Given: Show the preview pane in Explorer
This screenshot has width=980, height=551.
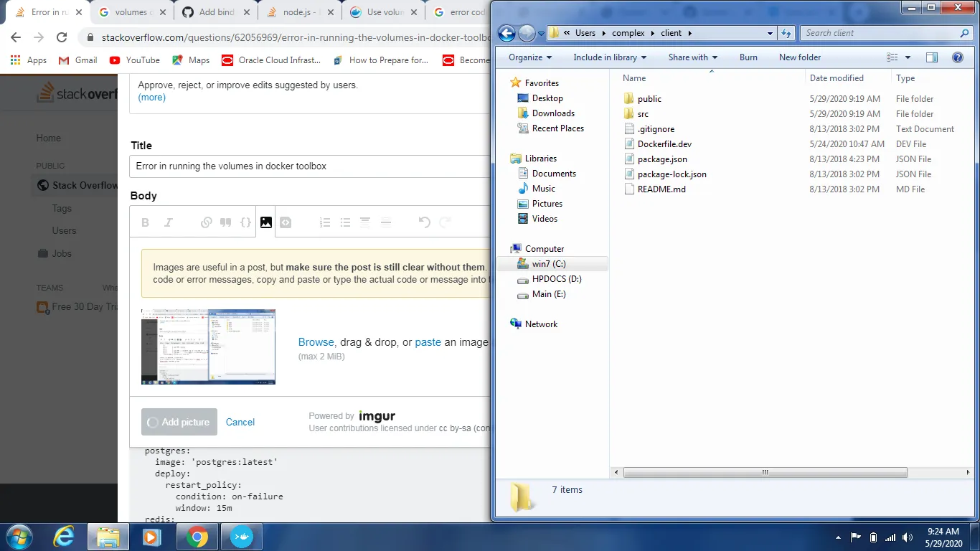Looking at the screenshot, I should (x=931, y=57).
